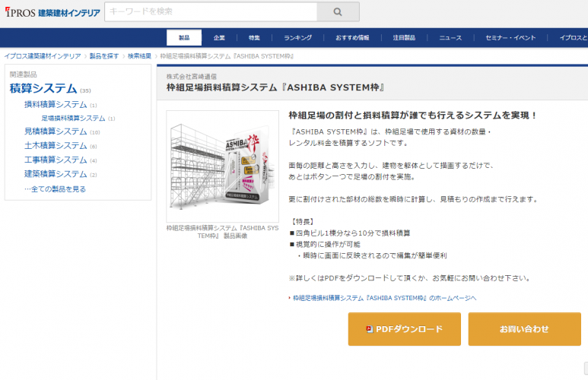
Task: Open the 特集 menu item
Action: [x=254, y=37]
